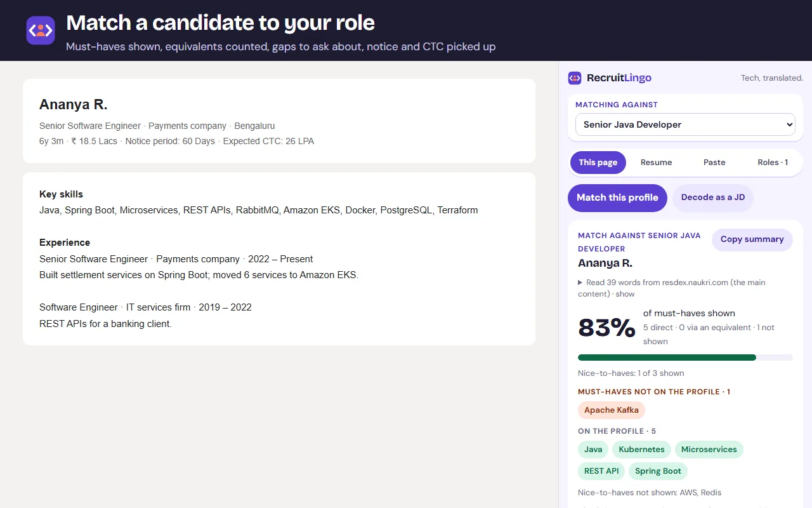This screenshot has height=508, width=812.
Task: Click the 'MATCHING AGAINST' label
Action: 617,105
